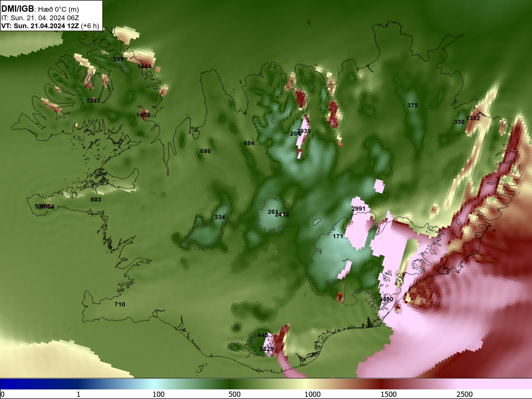
Task: Select the 2991 map value
Action: click(358, 209)
